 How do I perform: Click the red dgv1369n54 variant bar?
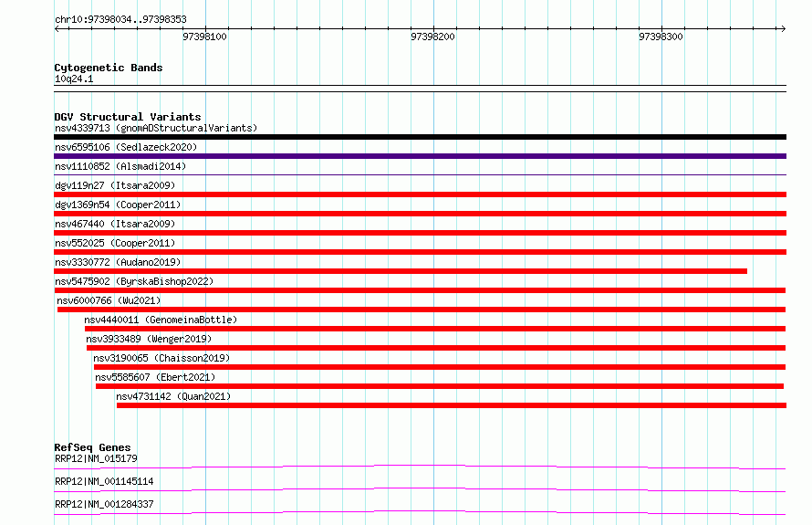click(x=420, y=214)
